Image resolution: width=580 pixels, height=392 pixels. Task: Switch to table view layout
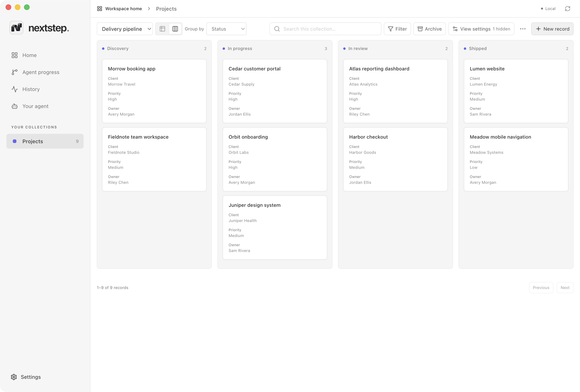tap(162, 29)
